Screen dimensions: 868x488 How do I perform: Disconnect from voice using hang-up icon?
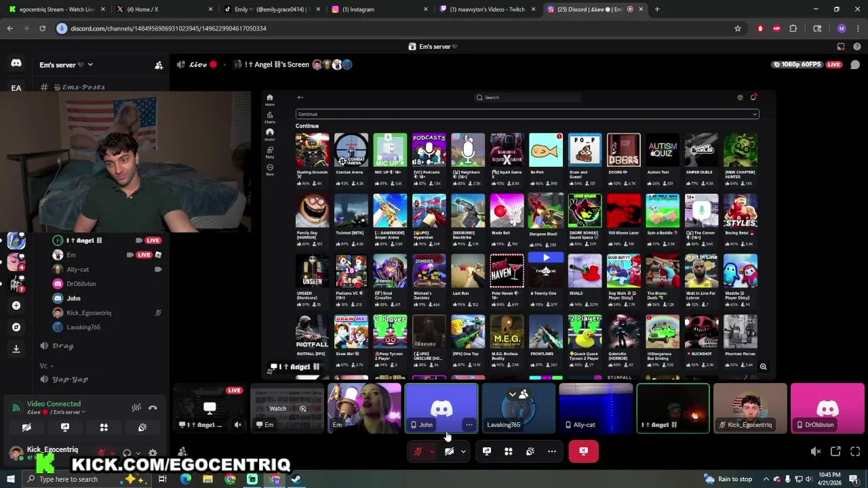point(153,407)
